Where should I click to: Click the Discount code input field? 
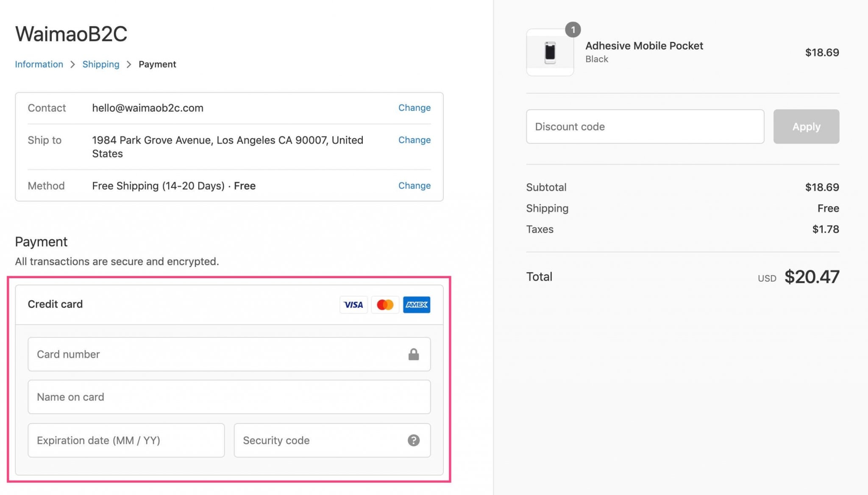tap(645, 126)
